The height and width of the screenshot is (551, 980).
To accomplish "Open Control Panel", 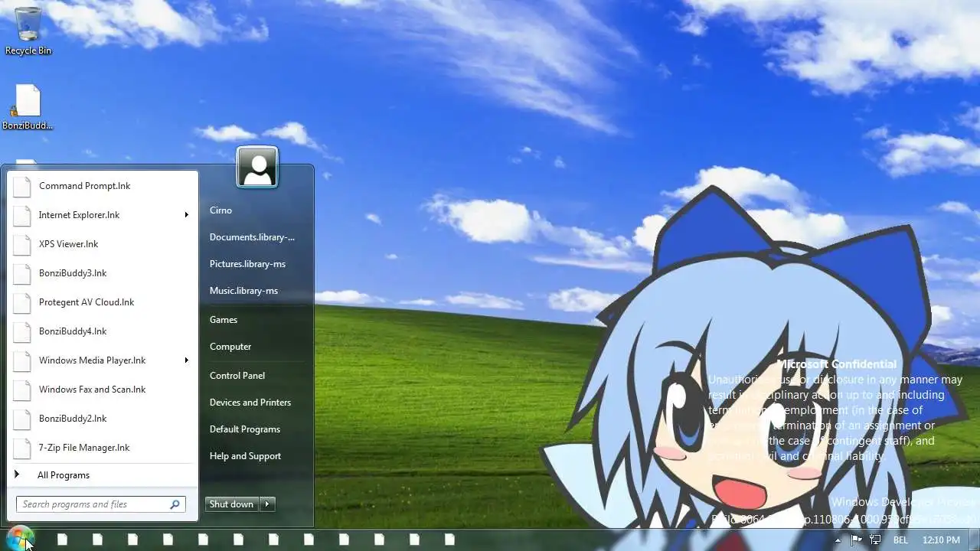I will (256, 376).
